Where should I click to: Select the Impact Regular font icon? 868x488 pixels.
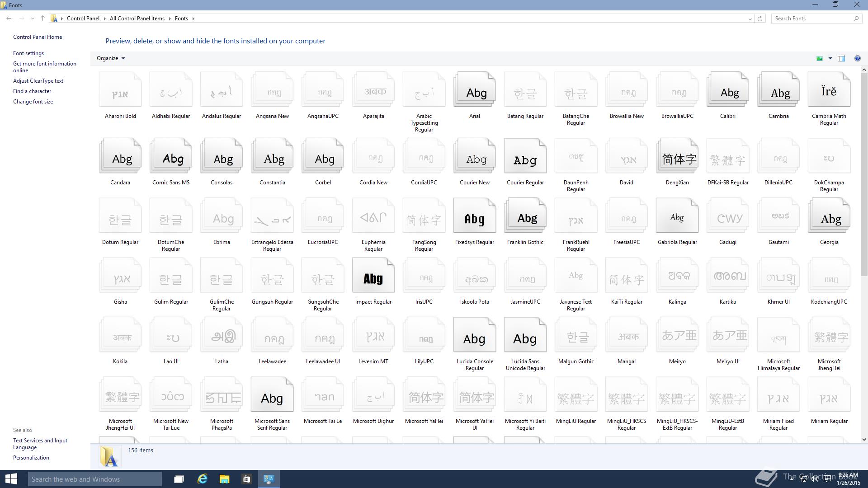coord(373,275)
